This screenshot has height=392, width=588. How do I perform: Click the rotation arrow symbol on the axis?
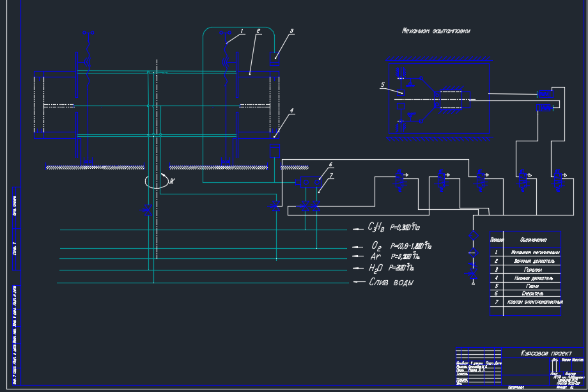click(157, 181)
